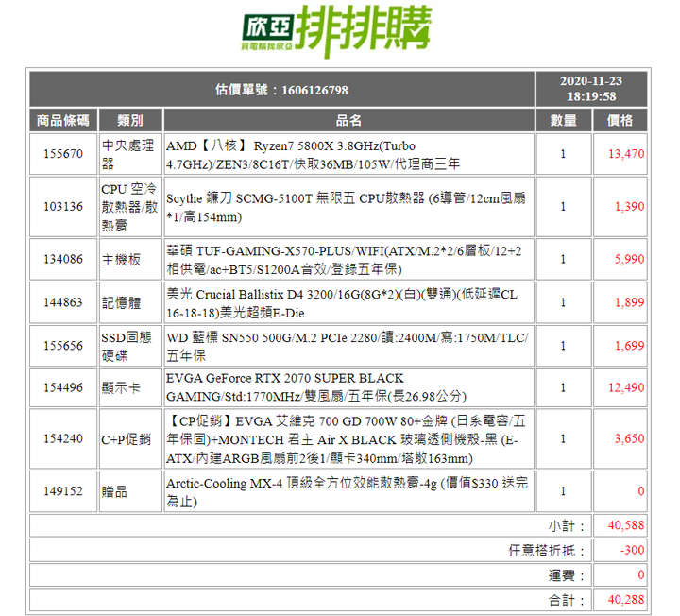The image size is (680, 616).
Task: Click category 贈品
Action: [x=114, y=491]
